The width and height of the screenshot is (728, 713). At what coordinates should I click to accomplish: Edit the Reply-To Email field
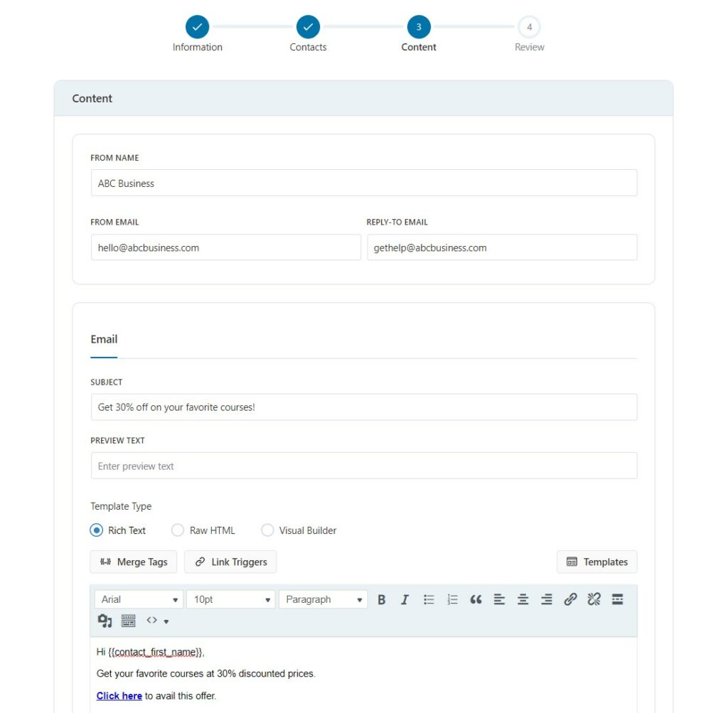[x=502, y=247]
